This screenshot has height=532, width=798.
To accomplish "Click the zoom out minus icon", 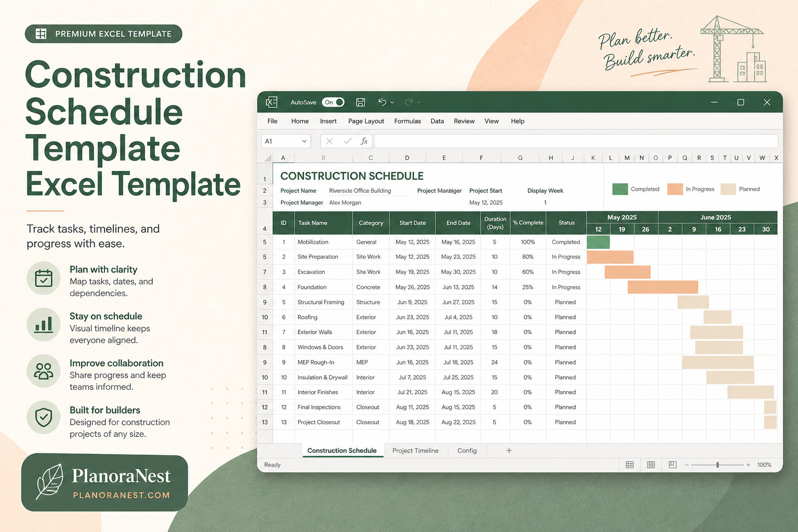I will coord(687,465).
